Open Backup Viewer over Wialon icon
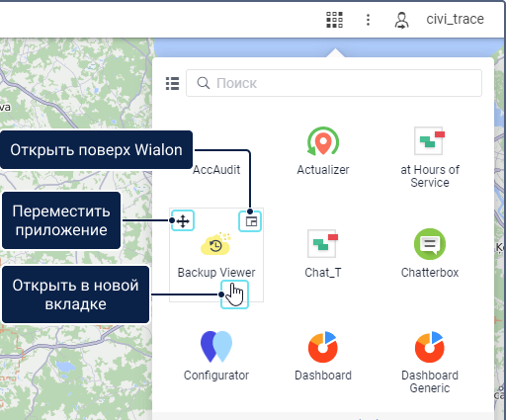The width and height of the screenshot is (506, 420). (250, 221)
